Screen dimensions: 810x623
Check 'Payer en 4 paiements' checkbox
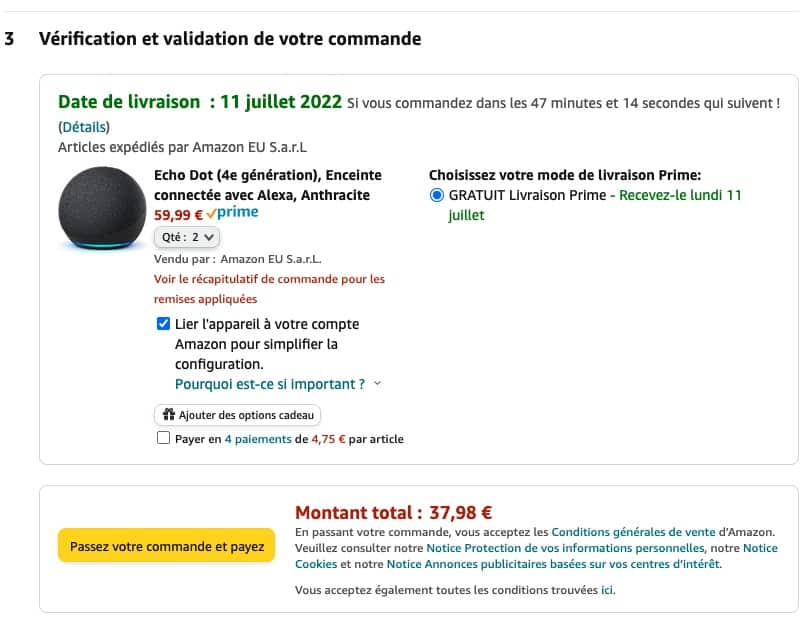tap(163, 438)
